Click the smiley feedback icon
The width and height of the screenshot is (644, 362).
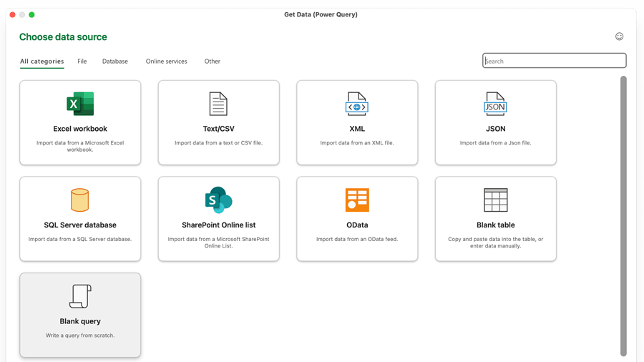coord(620,36)
